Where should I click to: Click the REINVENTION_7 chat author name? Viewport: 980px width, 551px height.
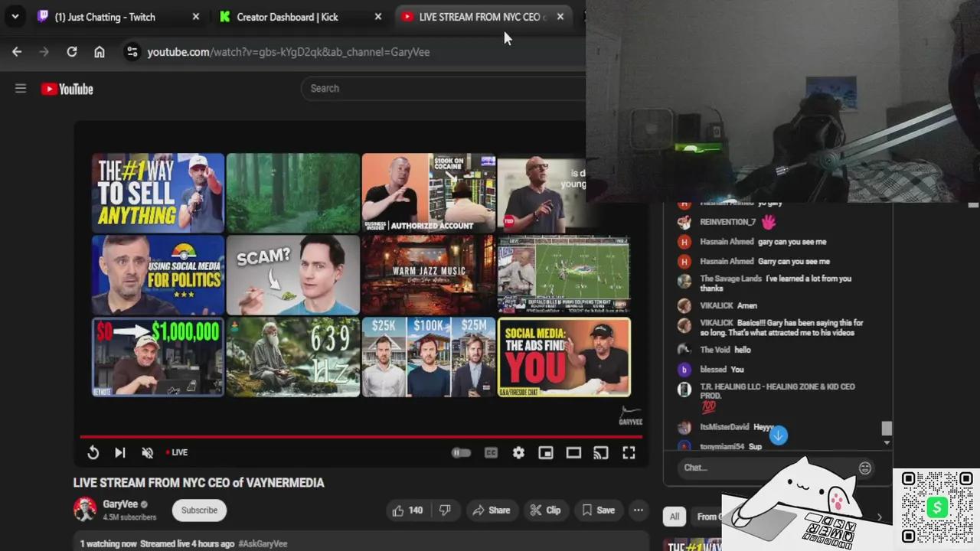(727, 222)
